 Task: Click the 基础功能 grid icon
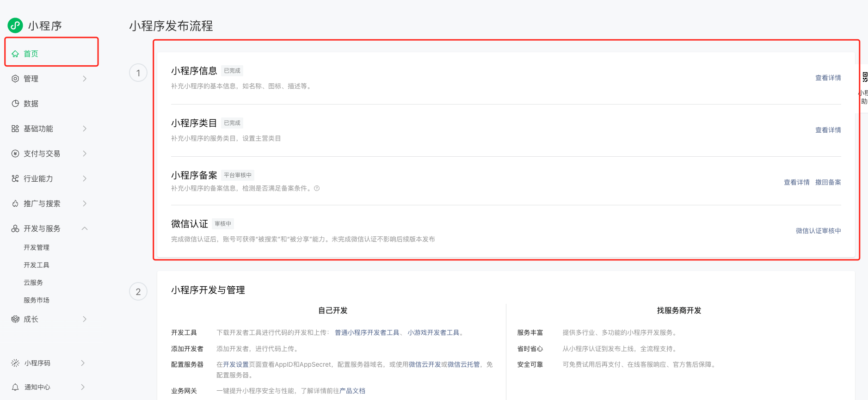tap(15, 129)
